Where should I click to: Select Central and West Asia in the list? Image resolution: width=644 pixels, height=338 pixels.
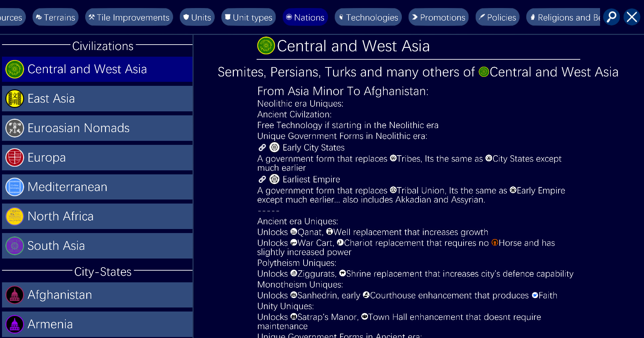(97, 69)
